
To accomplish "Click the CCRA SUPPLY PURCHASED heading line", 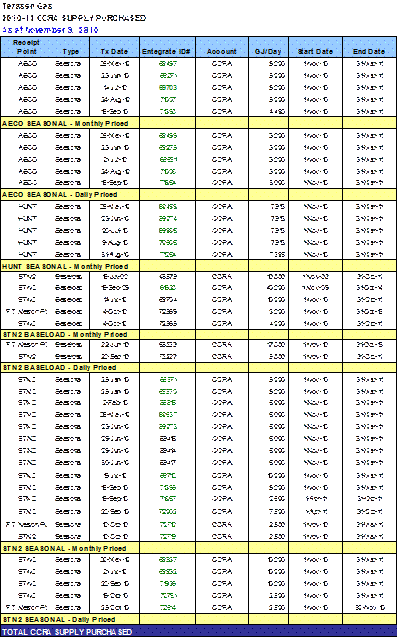I will (x=74, y=18).
